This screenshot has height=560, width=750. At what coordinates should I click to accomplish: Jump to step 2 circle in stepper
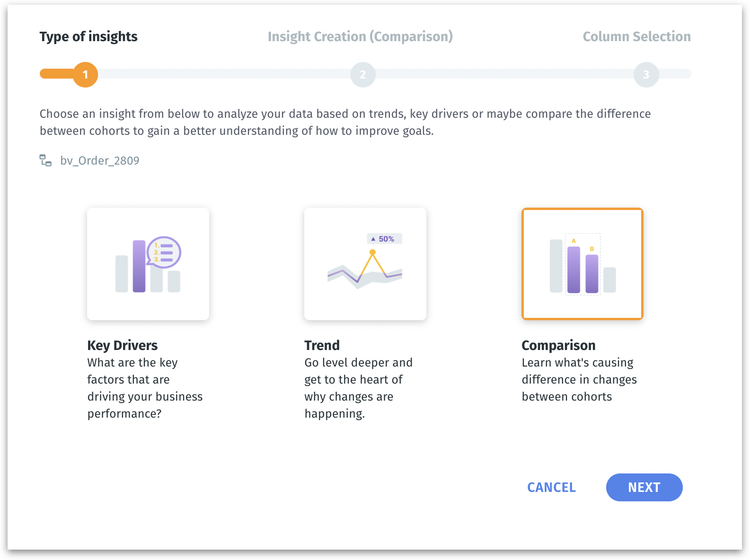363,75
